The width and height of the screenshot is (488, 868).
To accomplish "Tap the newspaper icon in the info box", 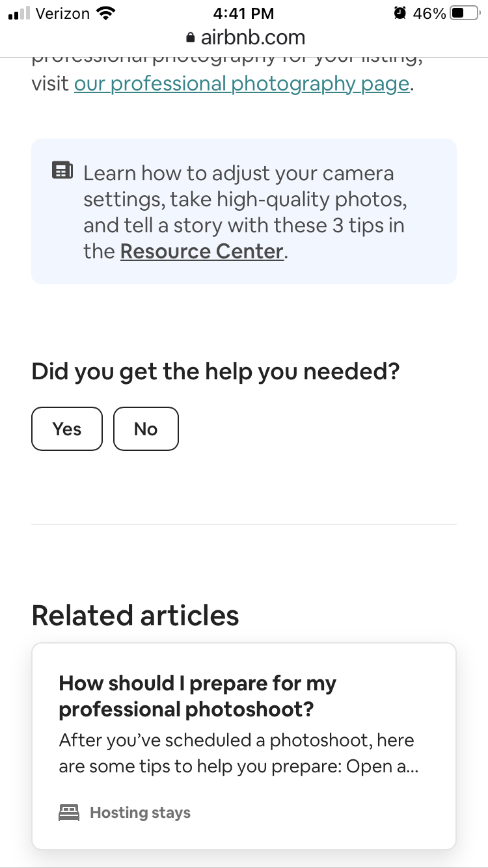I will 62,171.
